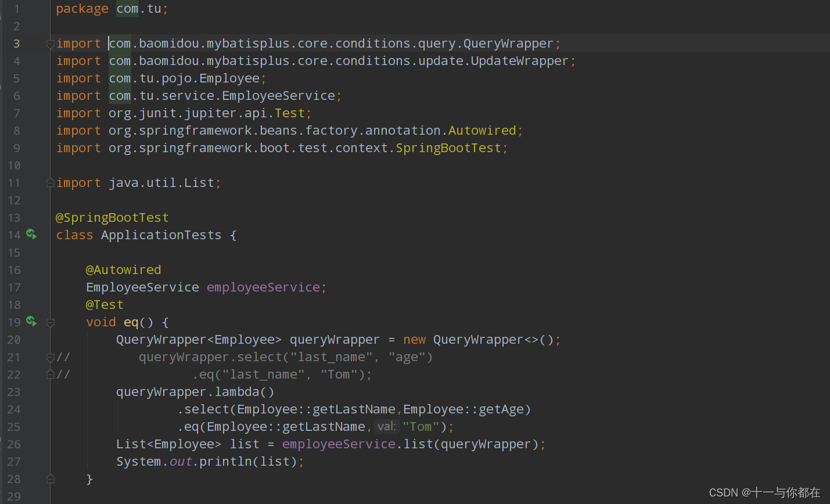
Task: Click SpringBootTest in the import line
Action: coord(448,148)
